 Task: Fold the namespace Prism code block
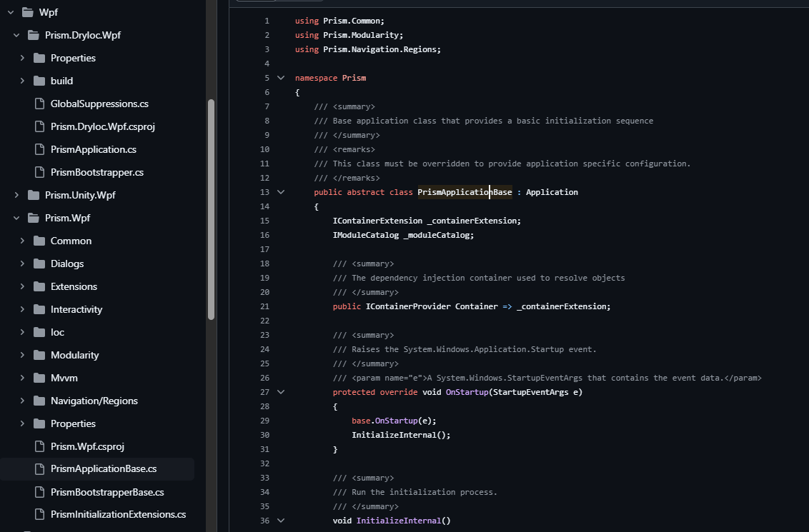[x=281, y=78]
